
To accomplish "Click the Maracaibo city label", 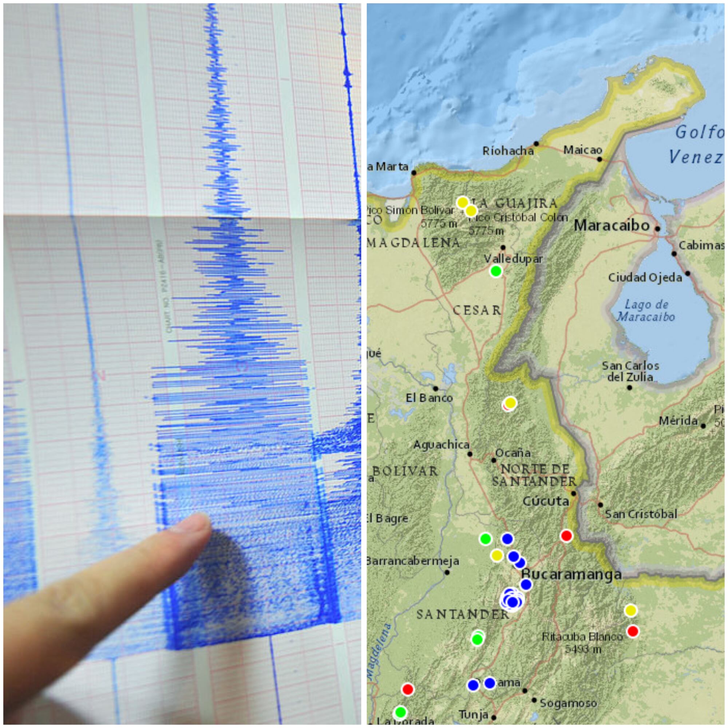I will (612, 226).
